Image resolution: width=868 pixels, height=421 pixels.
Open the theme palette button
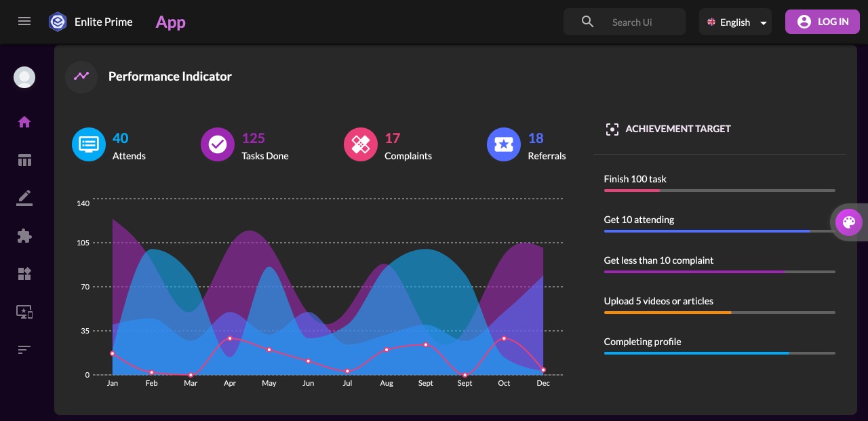point(848,222)
